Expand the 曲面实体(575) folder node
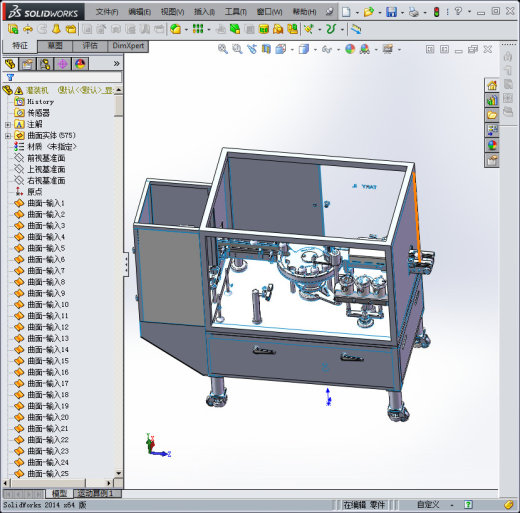The height and width of the screenshot is (513, 520). [8, 136]
